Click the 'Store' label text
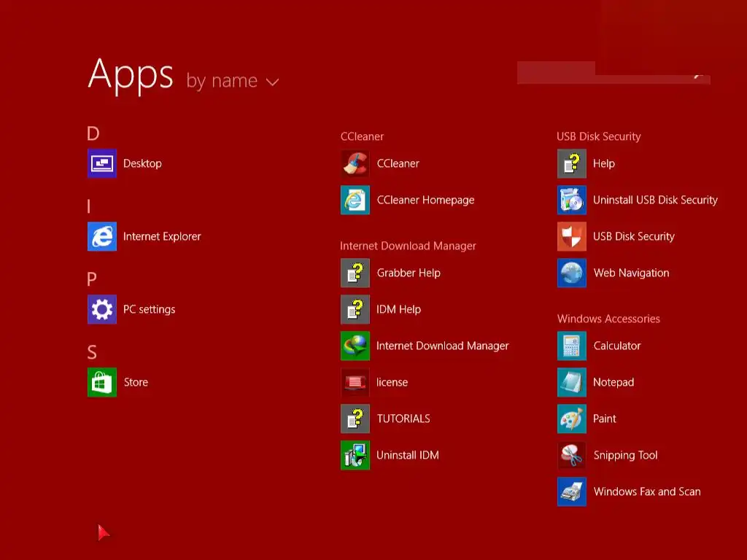Viewport: 747px width, 560px height. 136,382
